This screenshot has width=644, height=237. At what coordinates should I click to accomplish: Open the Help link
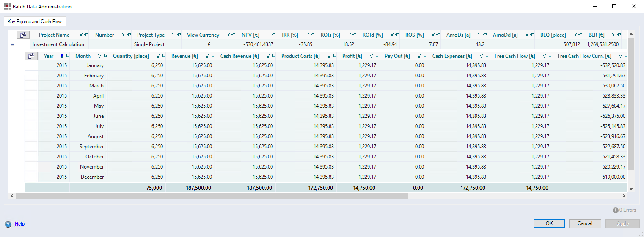tap(19, 224)
